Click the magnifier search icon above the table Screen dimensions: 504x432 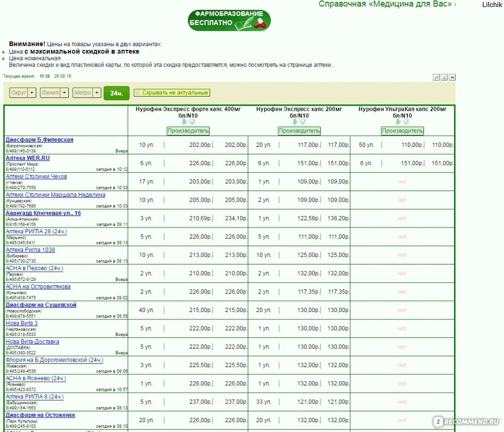(x=436, y=77)
